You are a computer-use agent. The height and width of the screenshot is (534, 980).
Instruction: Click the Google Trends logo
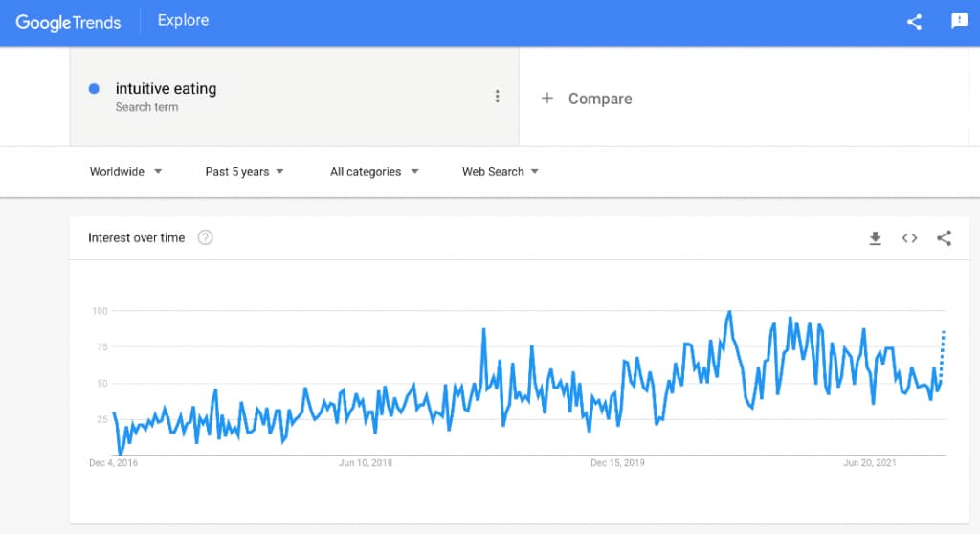coord(68,23)
